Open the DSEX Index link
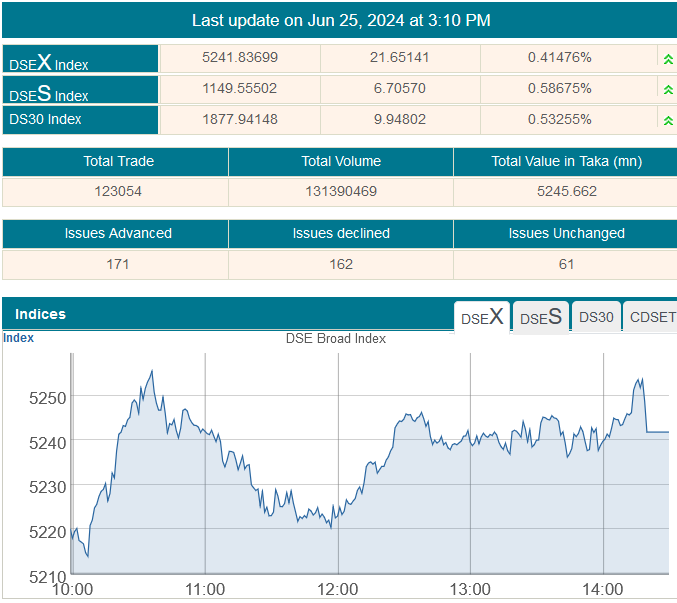Image resolution: width=677 pixels, height=603 pixels. click(x=48, y=63)
